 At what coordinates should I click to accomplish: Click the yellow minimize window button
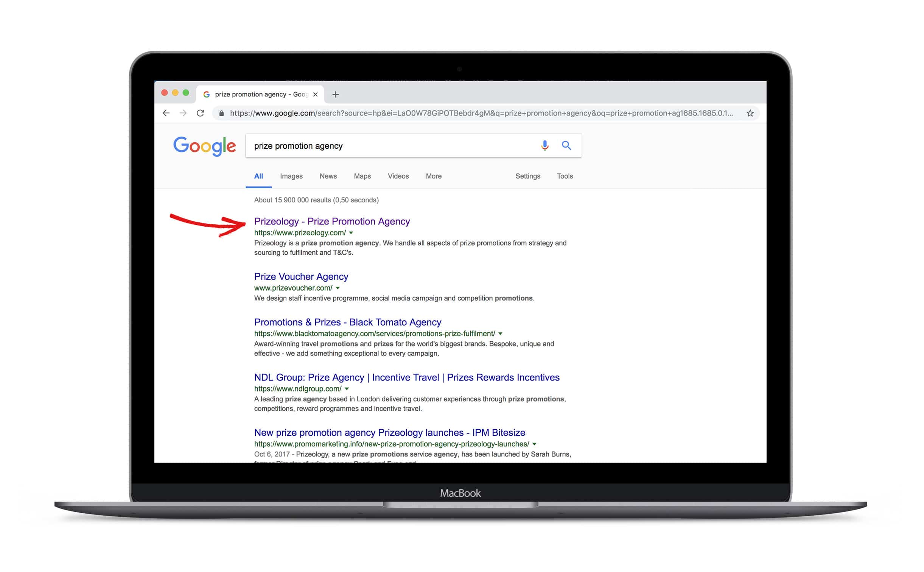pos(175,93)
